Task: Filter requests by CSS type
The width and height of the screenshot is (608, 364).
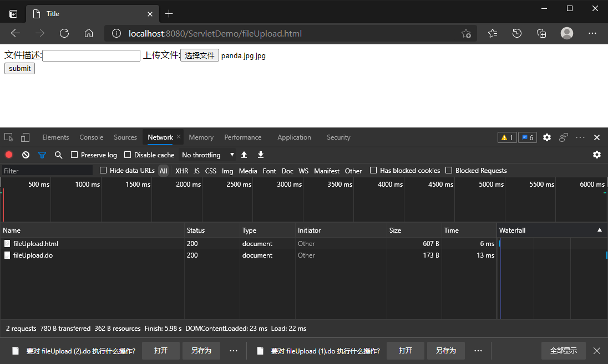Action: 211,171
